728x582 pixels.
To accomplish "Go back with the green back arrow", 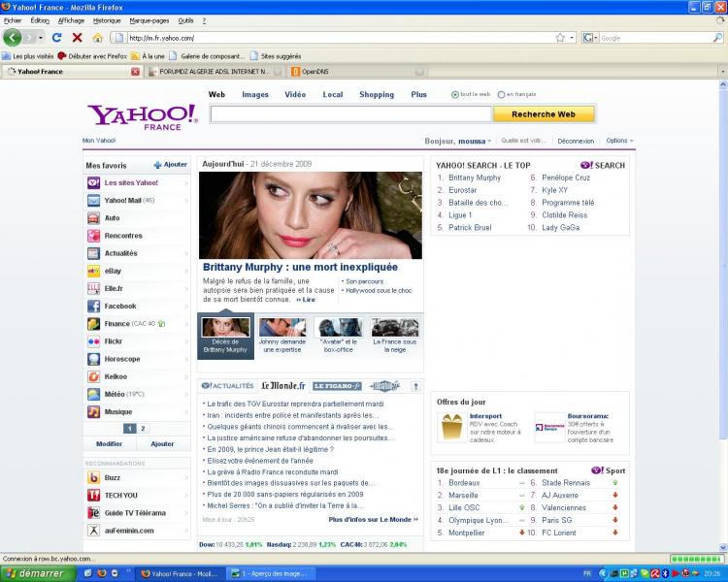I will pos(13,38).
